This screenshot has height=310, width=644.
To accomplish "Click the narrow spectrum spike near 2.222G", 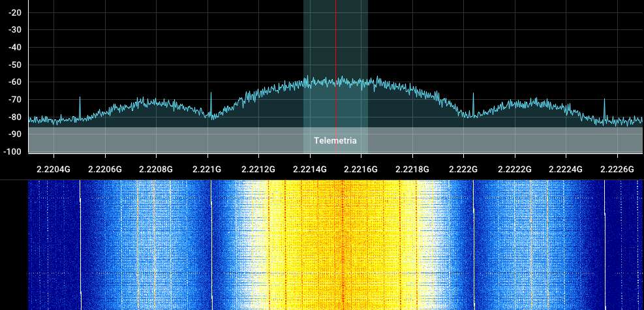I will [474, 101].
